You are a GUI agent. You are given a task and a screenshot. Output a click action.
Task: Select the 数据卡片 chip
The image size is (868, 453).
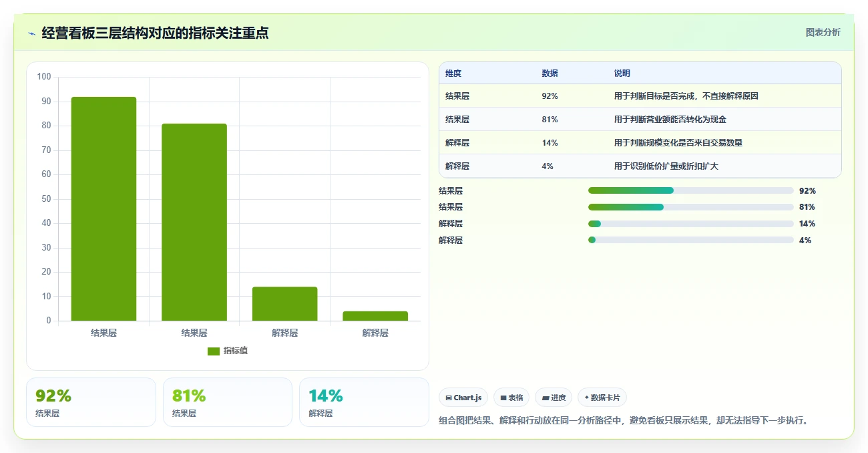[602, 398]
